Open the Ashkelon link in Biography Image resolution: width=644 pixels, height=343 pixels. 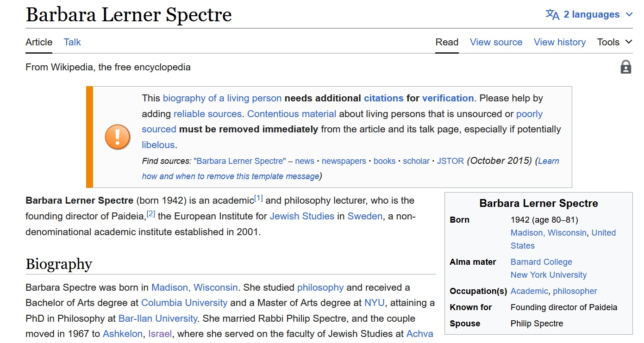tap(123, 334)
